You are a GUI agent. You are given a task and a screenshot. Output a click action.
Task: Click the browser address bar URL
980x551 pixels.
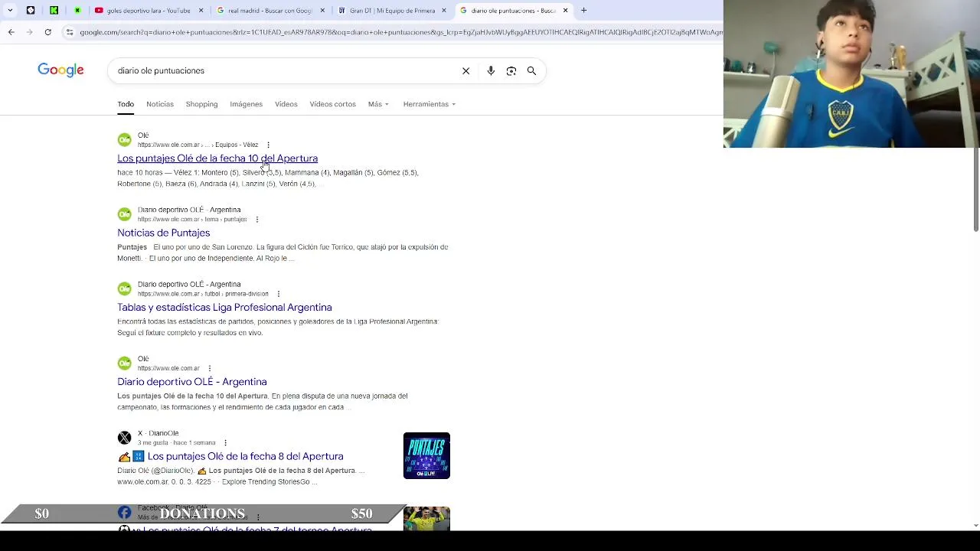400,32
